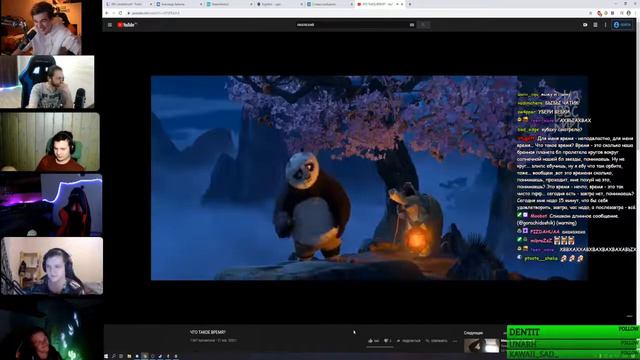Open the more actions ellipsis under video

click(455, 341)
